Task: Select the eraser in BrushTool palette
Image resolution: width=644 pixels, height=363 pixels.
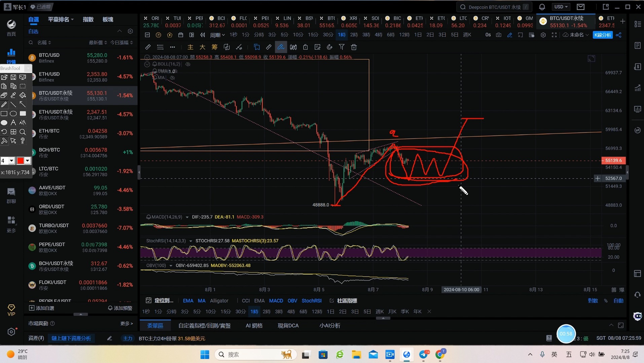Action: click(4, 95)
